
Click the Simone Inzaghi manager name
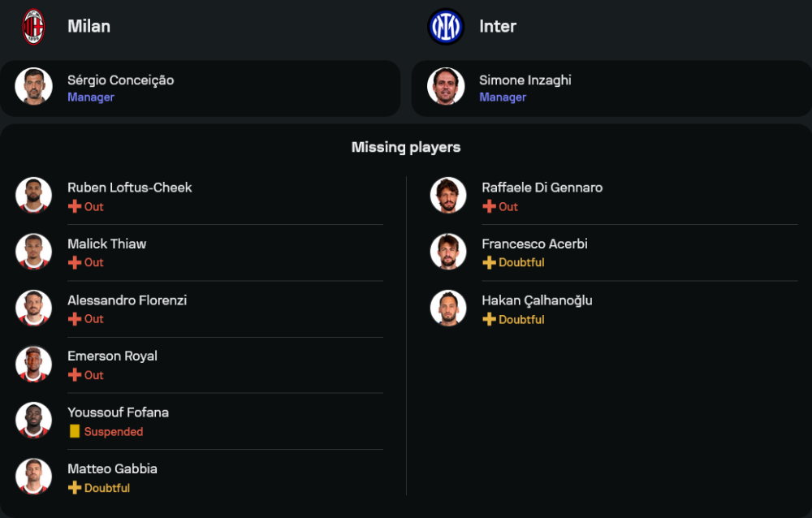coord(525,80)
